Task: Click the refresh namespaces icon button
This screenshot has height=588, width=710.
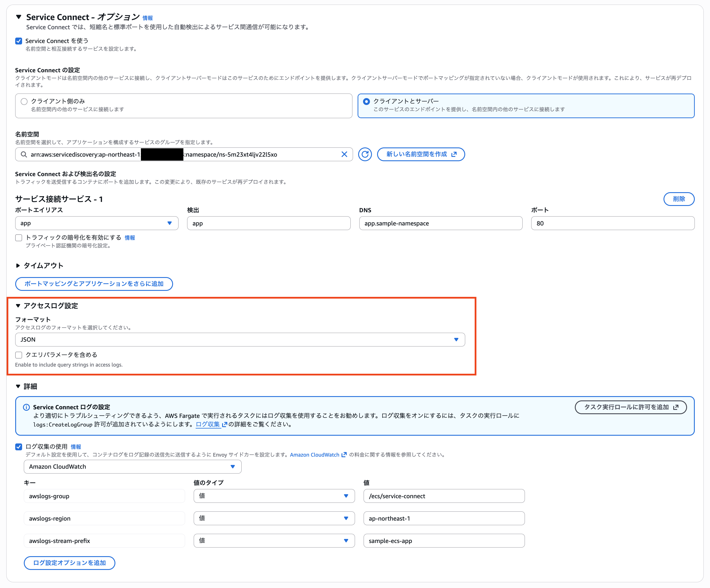Action: coord(365,154)
